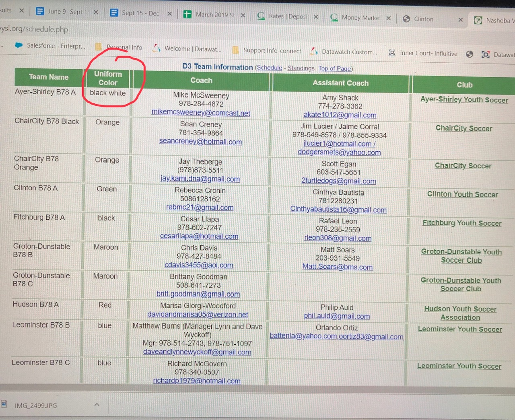
Task: Close the Rates | Deposit tab
Action: [316, 17]
